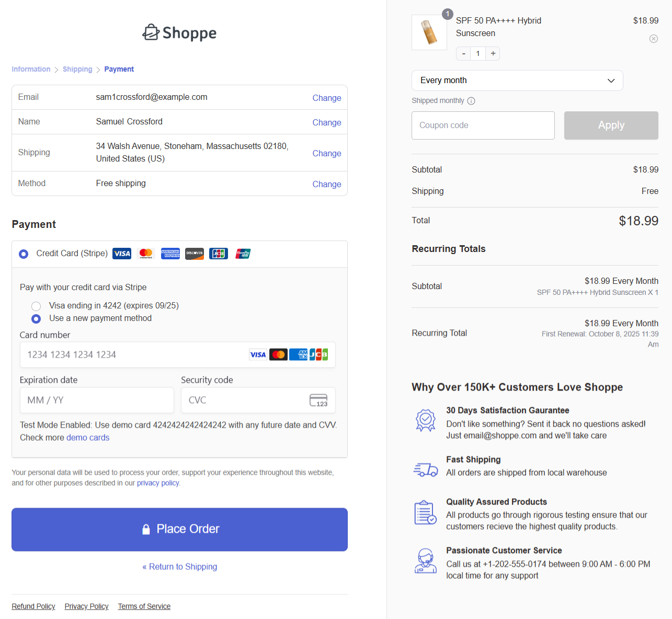Click the Place Order button
Screen dimensions: 672x619
(179, 529)
